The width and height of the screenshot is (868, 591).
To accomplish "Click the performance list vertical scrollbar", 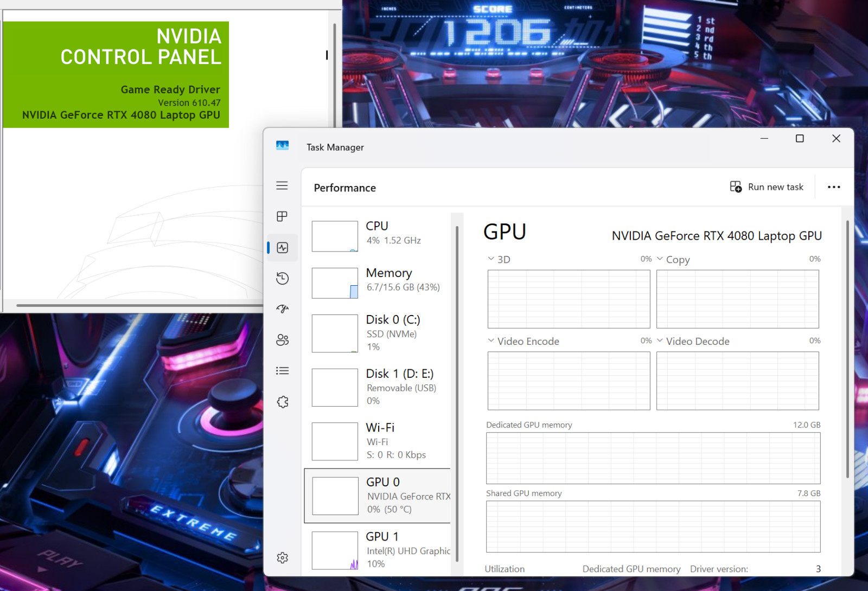I will tap(457, 394).
